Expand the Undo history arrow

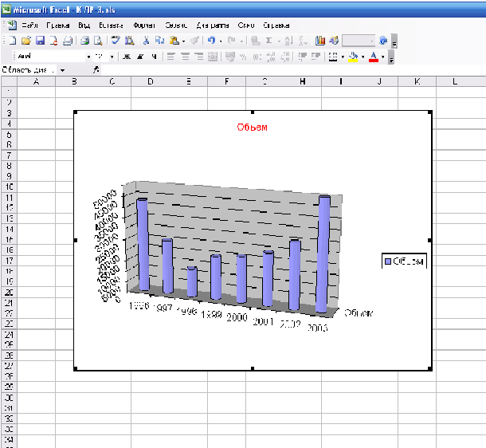point(221,41)
